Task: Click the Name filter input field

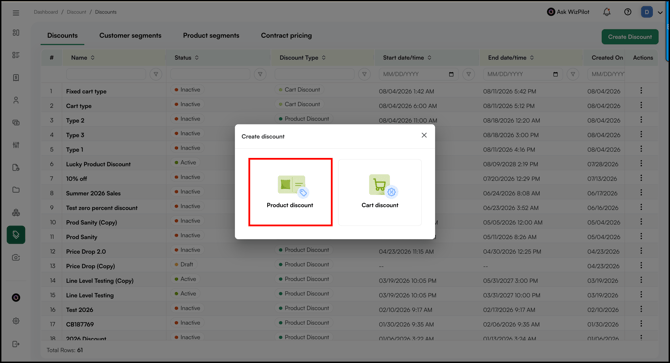Action: (106, 74)
